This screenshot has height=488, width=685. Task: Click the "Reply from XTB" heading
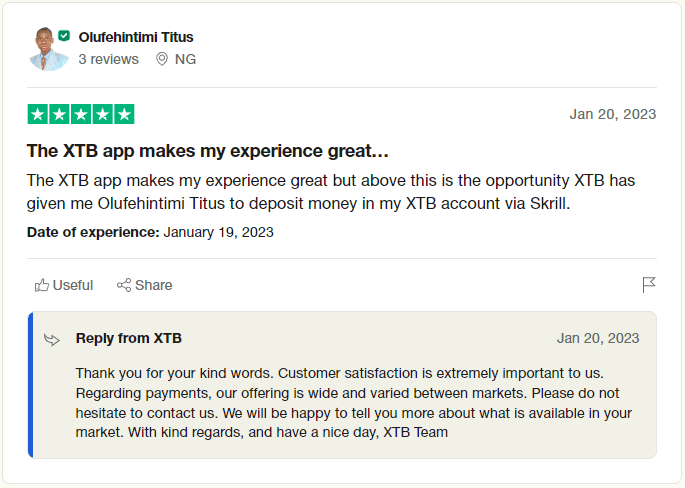pos(128,338)
